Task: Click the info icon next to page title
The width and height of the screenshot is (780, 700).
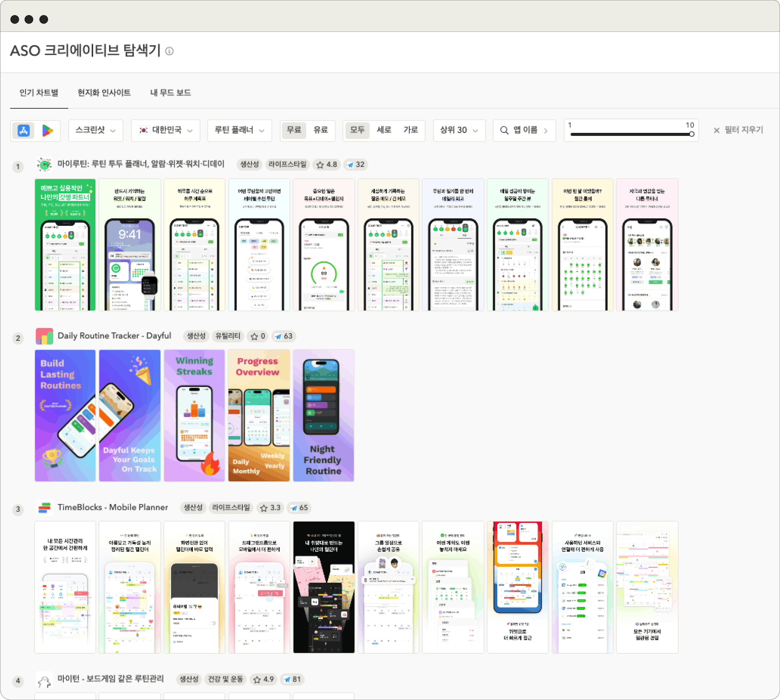Action: click(x=169, y=51)
